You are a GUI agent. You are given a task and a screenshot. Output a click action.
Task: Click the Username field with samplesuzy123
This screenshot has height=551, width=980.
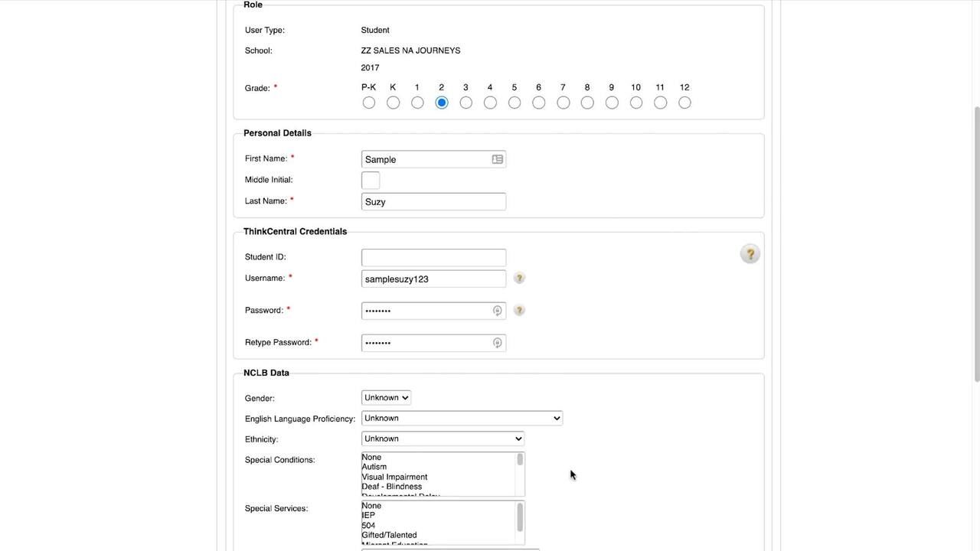point(433,279)
